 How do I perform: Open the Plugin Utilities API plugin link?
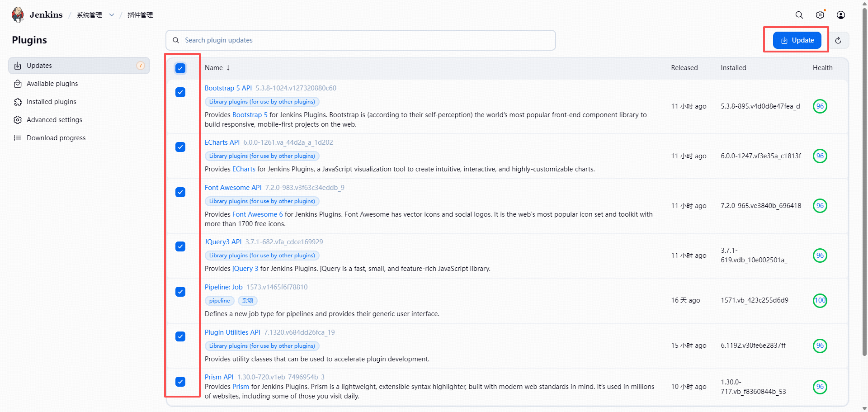click(232, 332)
